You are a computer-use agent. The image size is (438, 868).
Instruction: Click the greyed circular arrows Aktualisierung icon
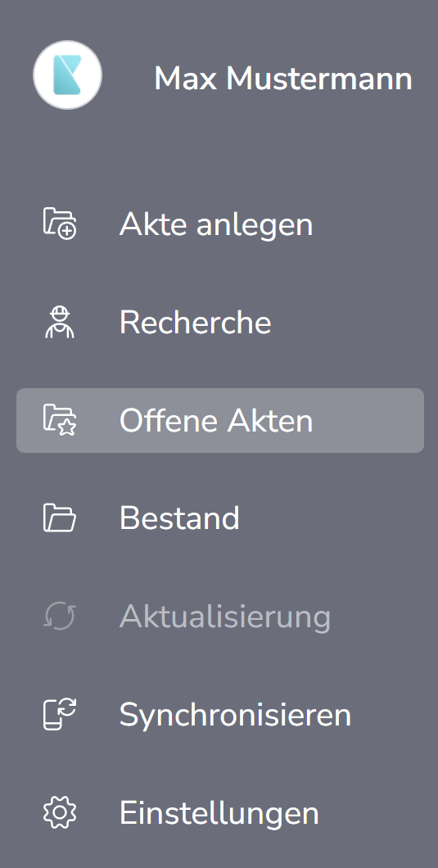click(60, 616)
